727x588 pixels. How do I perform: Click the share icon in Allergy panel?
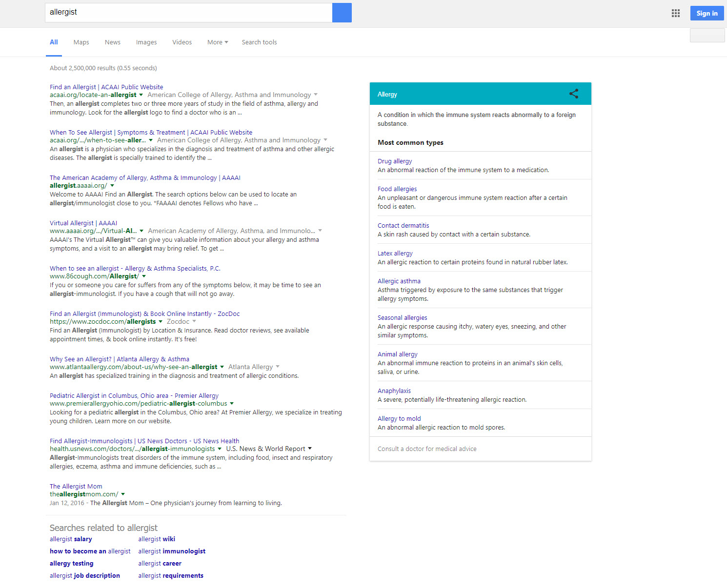[x=574, y=94]
